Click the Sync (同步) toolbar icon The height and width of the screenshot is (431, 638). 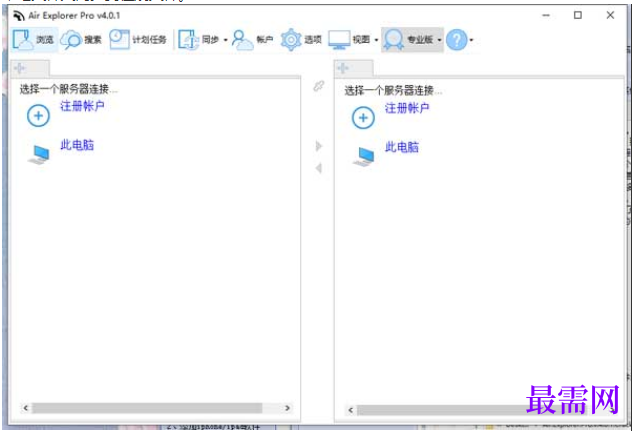point(188,39)
